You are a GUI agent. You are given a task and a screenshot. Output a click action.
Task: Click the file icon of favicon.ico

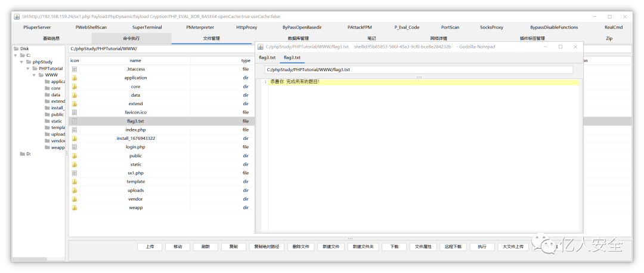tap(75, 112)
